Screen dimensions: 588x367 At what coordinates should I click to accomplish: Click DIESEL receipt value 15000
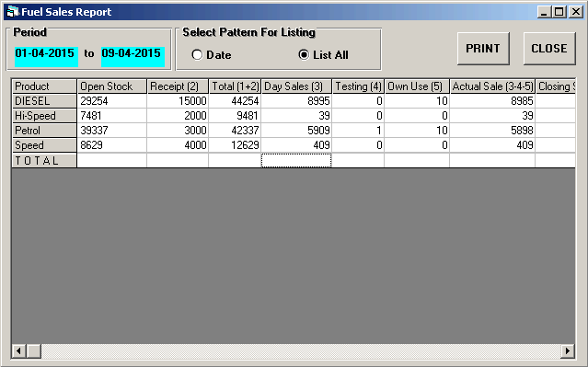click(x=178, y=101)
